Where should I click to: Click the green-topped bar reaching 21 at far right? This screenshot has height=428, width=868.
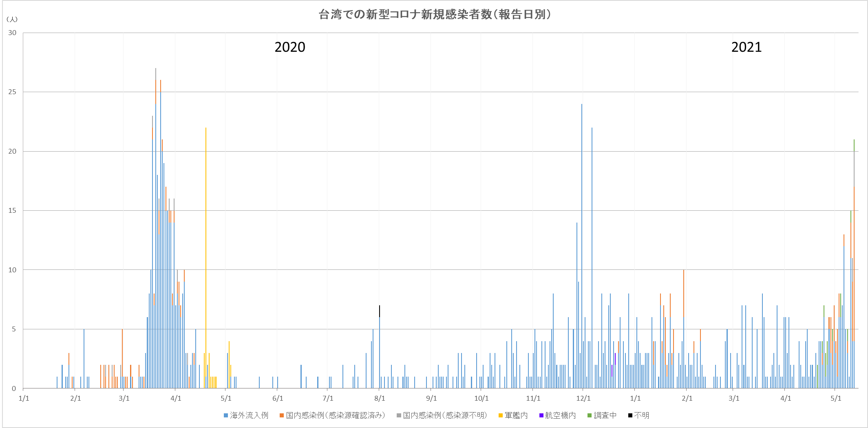click(x=854, y=264)
